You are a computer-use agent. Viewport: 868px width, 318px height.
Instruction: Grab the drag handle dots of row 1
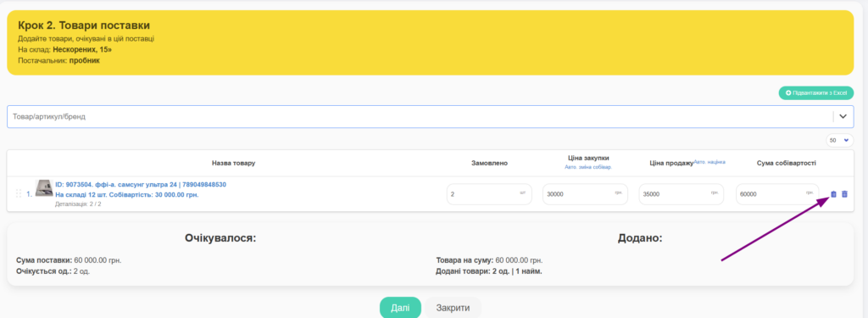[x=19, y=194]
